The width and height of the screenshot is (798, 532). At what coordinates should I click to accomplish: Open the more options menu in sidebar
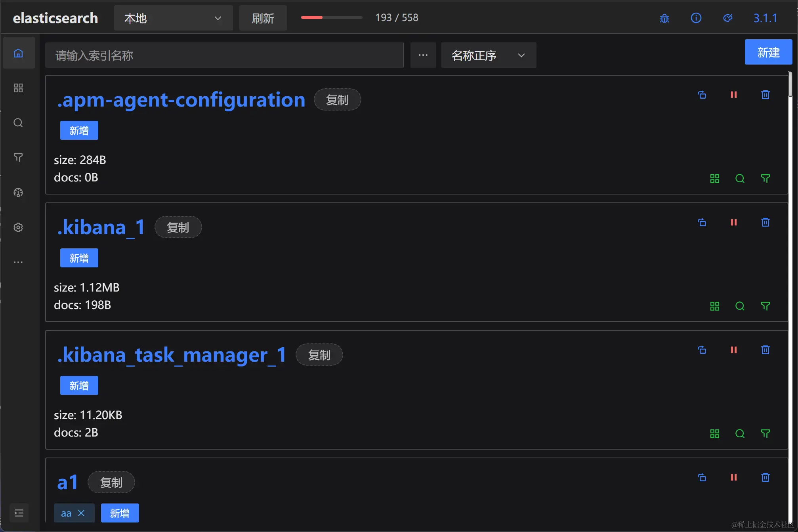pyautogui.click(x=18, y=261)
